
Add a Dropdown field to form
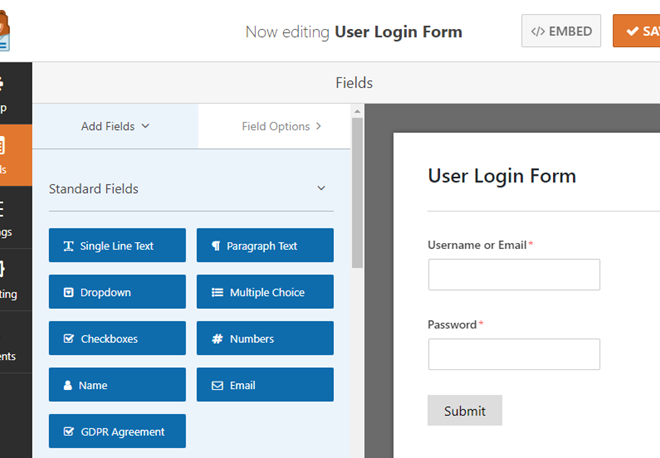(117, 292)
